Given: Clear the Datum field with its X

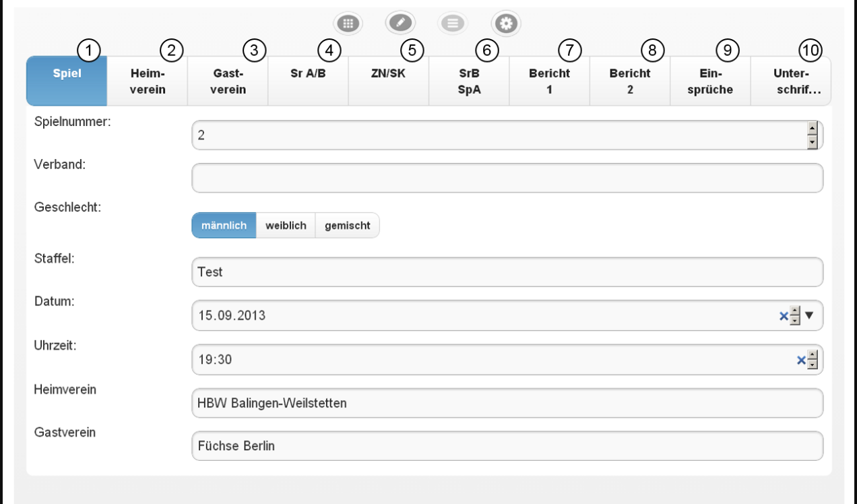Looking at the screenshot, I should (x=784, y=315).
